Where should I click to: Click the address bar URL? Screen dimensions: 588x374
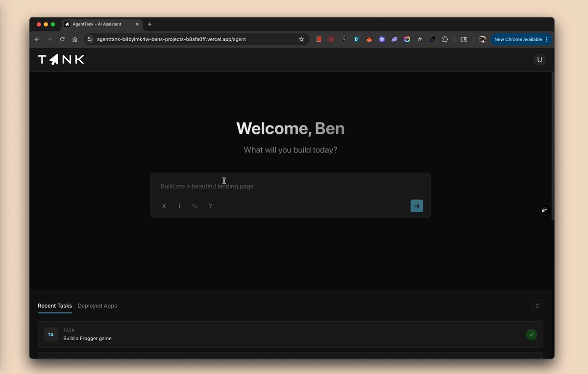click(171, 39)
